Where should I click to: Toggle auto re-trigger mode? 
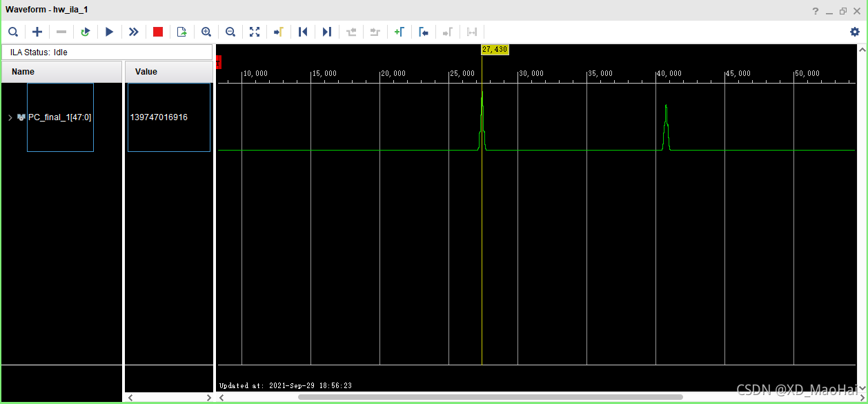click(x=86, y=32)
